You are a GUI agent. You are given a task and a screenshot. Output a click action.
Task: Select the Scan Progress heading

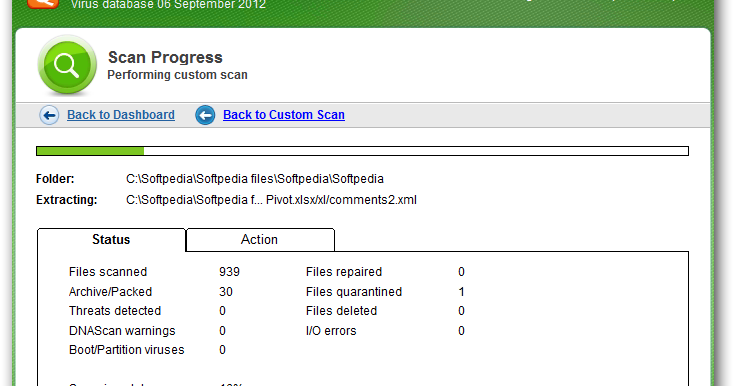pyautogui.click(x=165, y=57)
